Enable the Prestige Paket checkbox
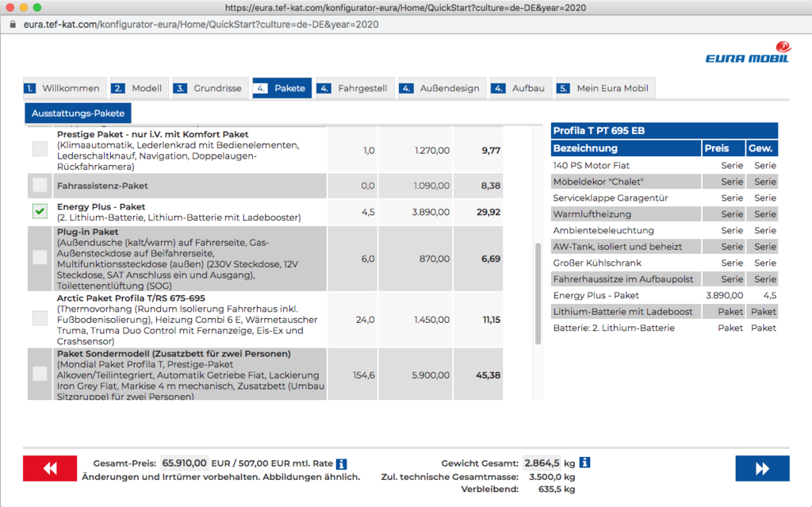Screen dimensions: 812x507 point(40,149)
